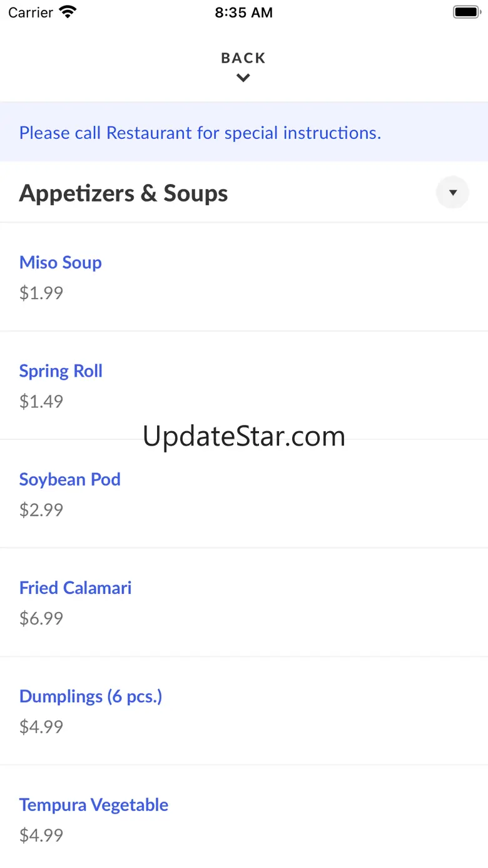Screen dimensions: 488x868
Task: Select Fried Calamari
Action: (x=76, y=588)
